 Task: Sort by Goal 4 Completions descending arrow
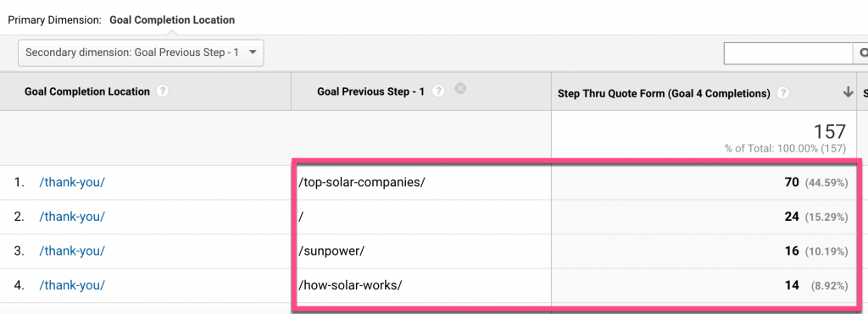[848, 93]
